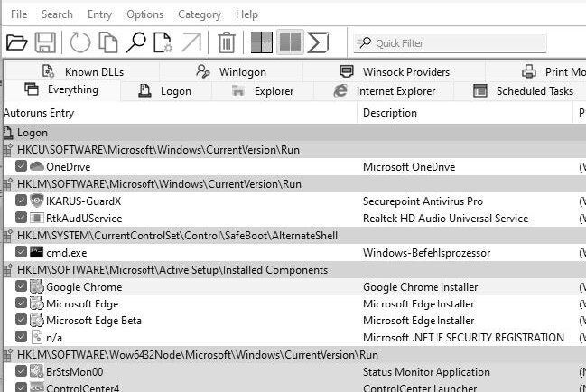Screen dimensions: 586x392
Task: Disable Google Chrome Active Setup checkbox
Action: (x=21, y=286)
